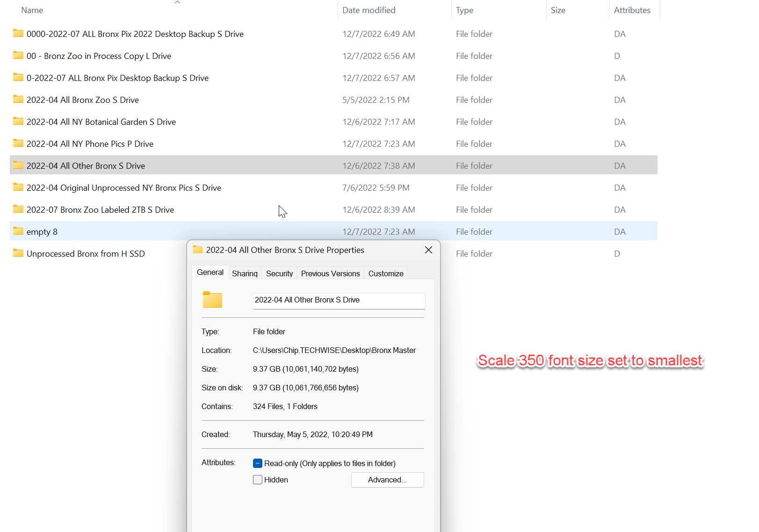The height and width of the screenshot is (532, 759).
Task: Toggle the Read-only checkbox
Action: coord(258,463)
